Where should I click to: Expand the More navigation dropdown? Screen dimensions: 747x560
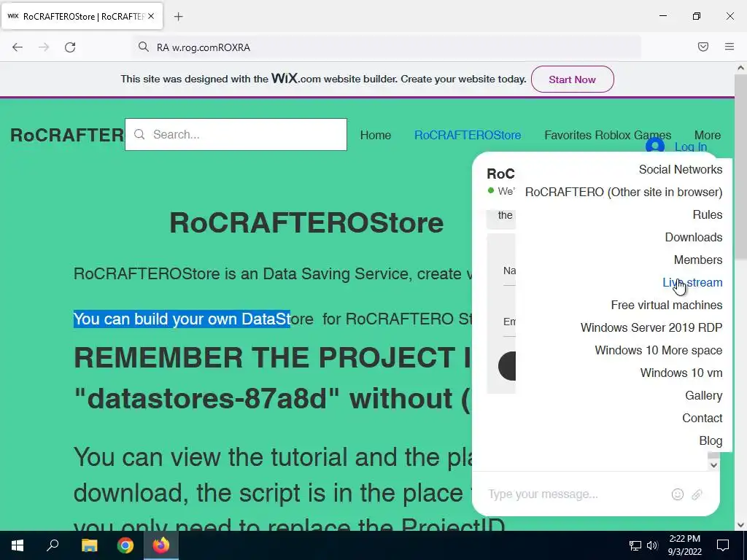pos(708,135)
